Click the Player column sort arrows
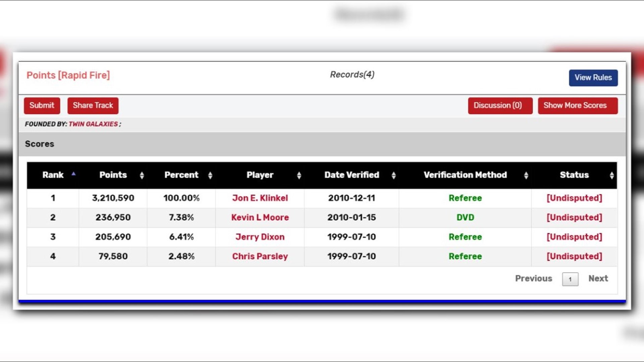Viewport: 644px width, 362px height. coord(299,175)
